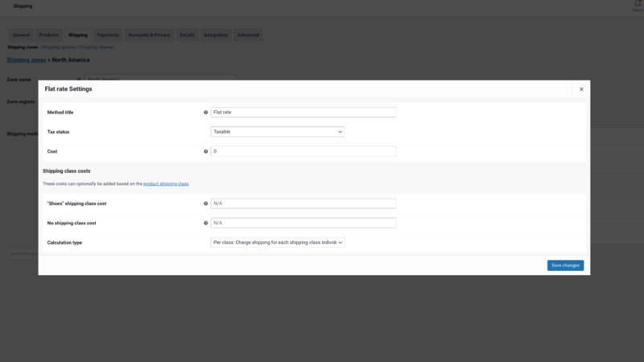644x362 pixels.
Task: Click the Method title input field
Action: point(303,112)
